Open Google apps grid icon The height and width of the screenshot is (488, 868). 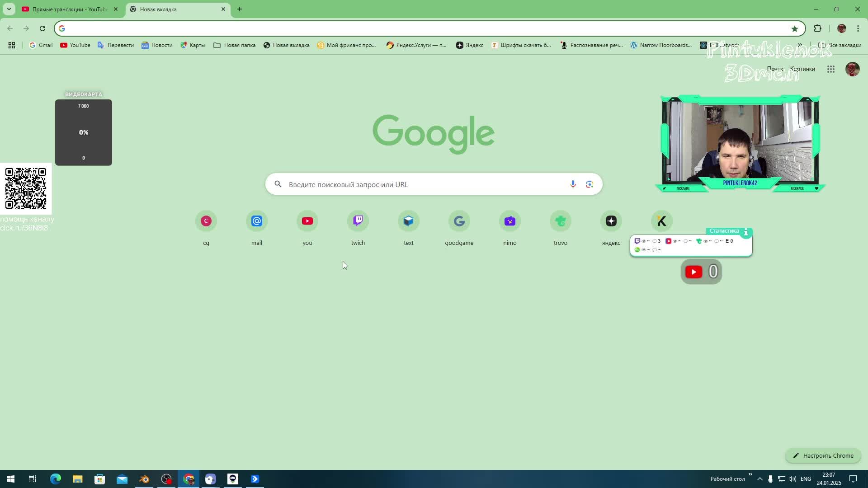coord(830,69)
